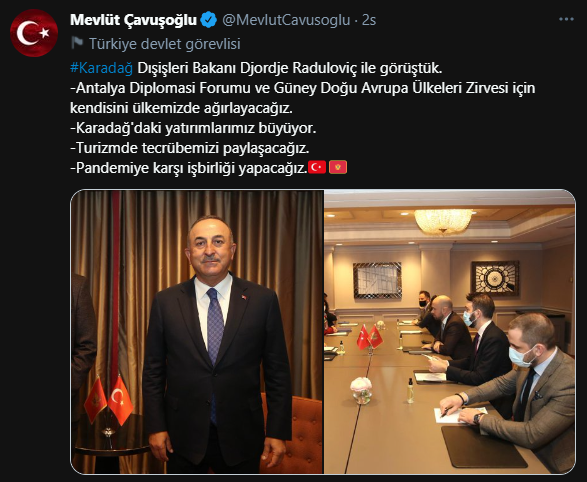Click the 2s timestamp of the tweet
Viewport: 587px width, 482px height.
369,20
